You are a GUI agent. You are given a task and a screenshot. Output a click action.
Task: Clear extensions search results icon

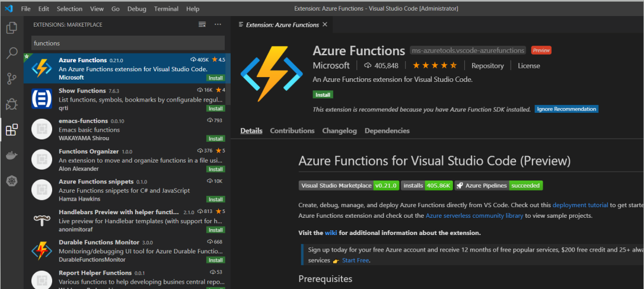(x=202, y=25)
